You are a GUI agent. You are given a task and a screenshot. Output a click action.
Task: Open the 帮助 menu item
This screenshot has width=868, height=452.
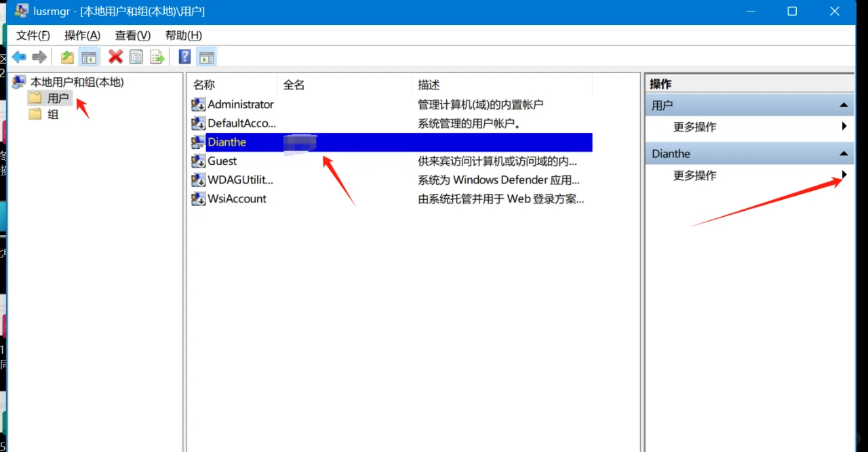(182, 35)
